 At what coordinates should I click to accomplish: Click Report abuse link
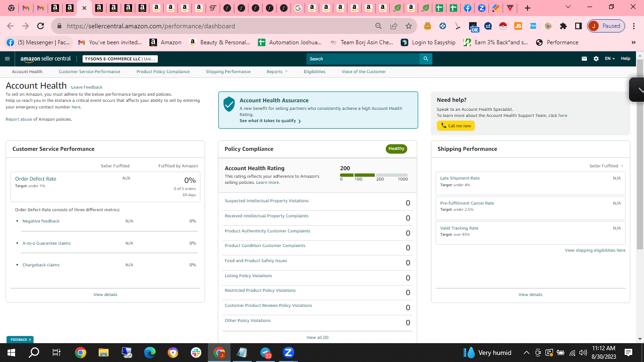point(19,119)
